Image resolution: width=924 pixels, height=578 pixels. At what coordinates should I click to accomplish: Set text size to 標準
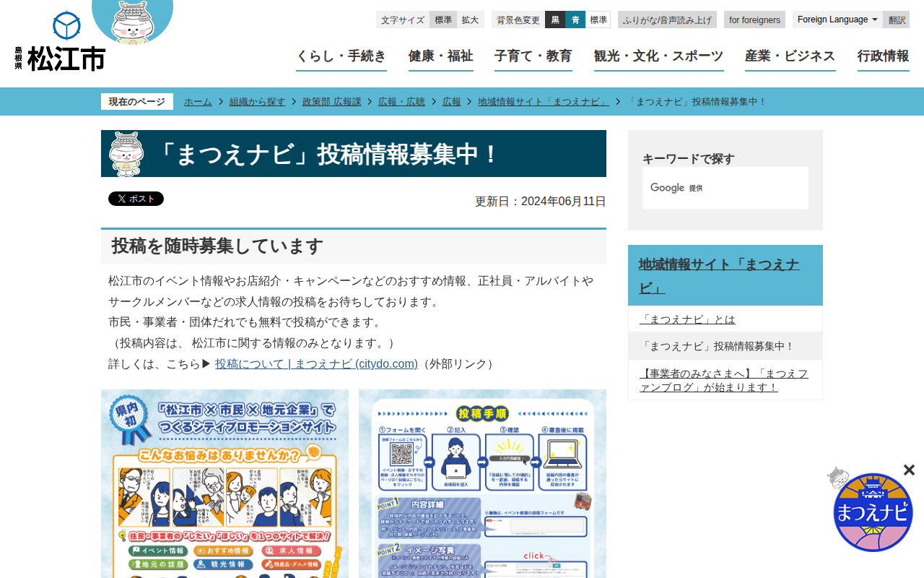point(443,20)
